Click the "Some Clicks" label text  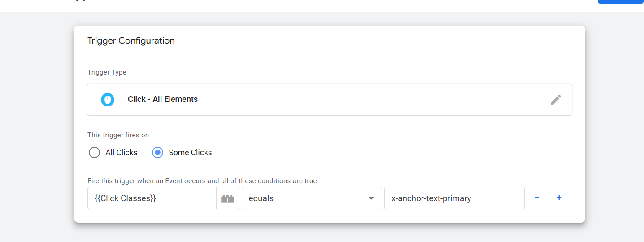click(x=190, y=153)
